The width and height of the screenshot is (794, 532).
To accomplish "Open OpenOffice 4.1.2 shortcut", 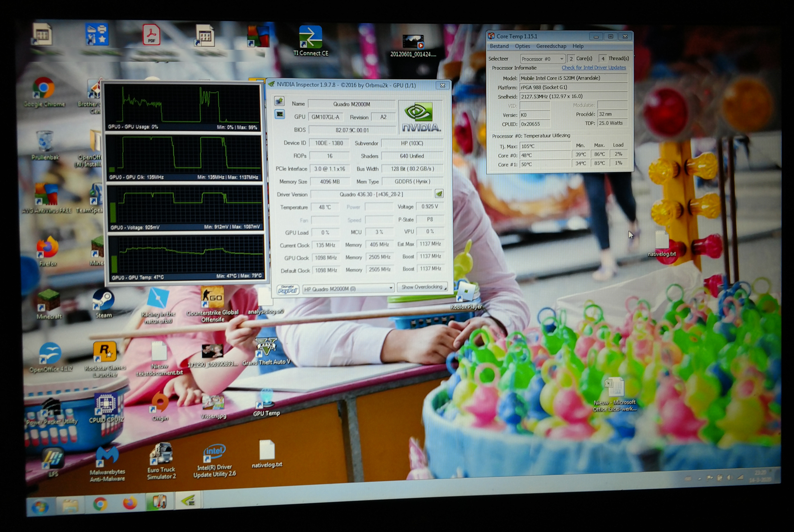I will (51, 357).
